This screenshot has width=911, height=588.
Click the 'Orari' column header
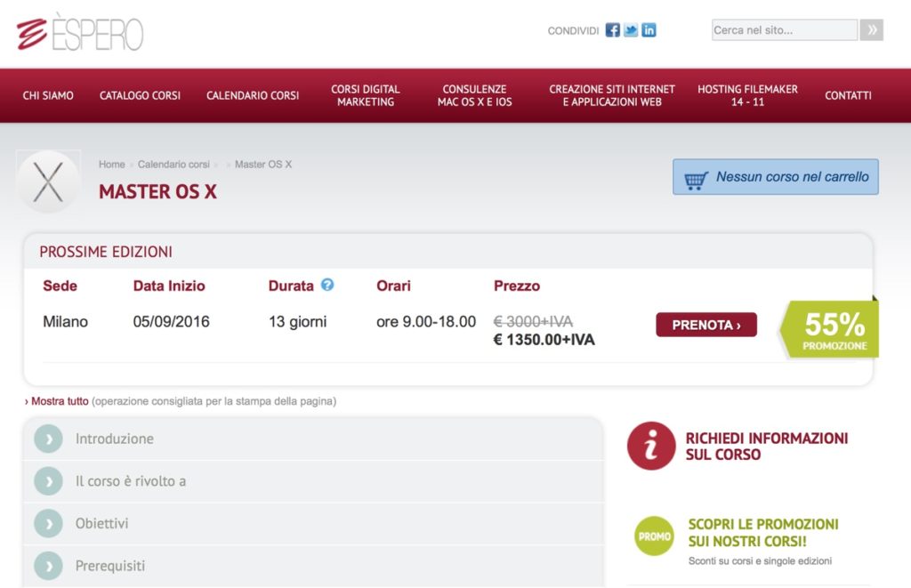click(x=393, y=286)
